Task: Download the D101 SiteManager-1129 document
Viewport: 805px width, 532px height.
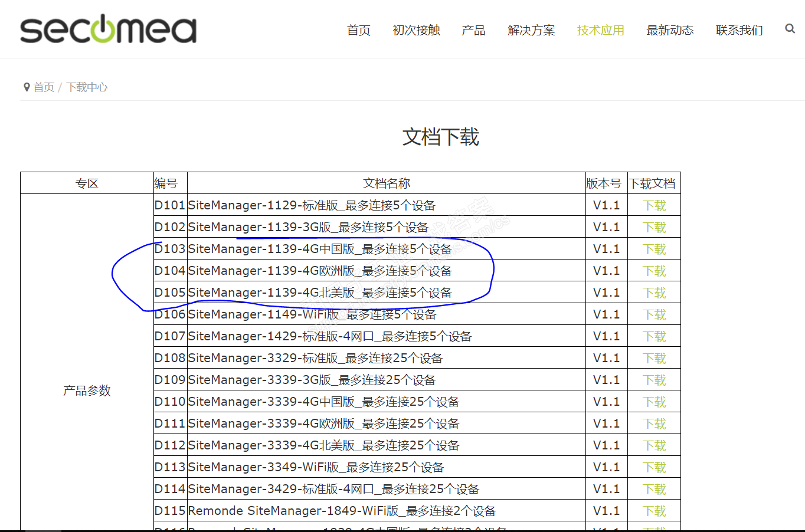Action: click(654, 205)
